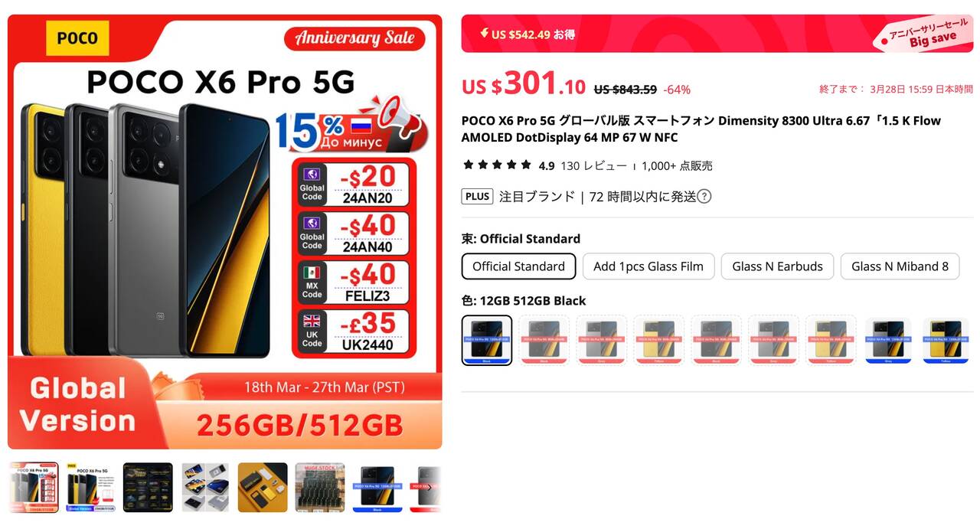Choose the Glass N Miband 8 bundle
Viewport: 980px width, 529px height.
(x=900, y=266)
